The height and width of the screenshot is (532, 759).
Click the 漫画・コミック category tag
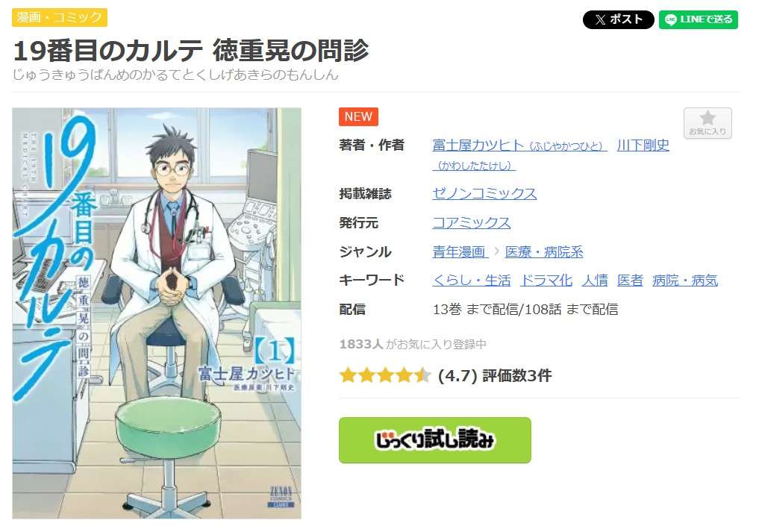[60, 17]
